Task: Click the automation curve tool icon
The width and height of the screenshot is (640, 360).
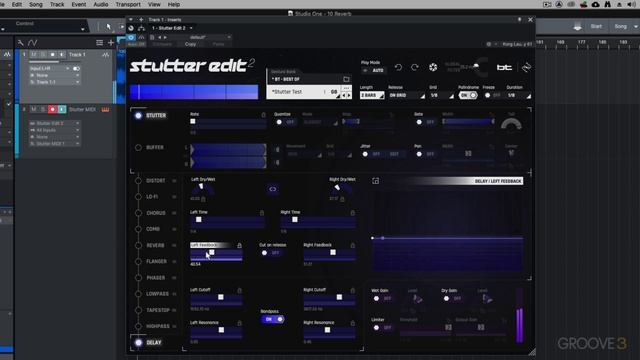Action: click(x=33, y=42)
